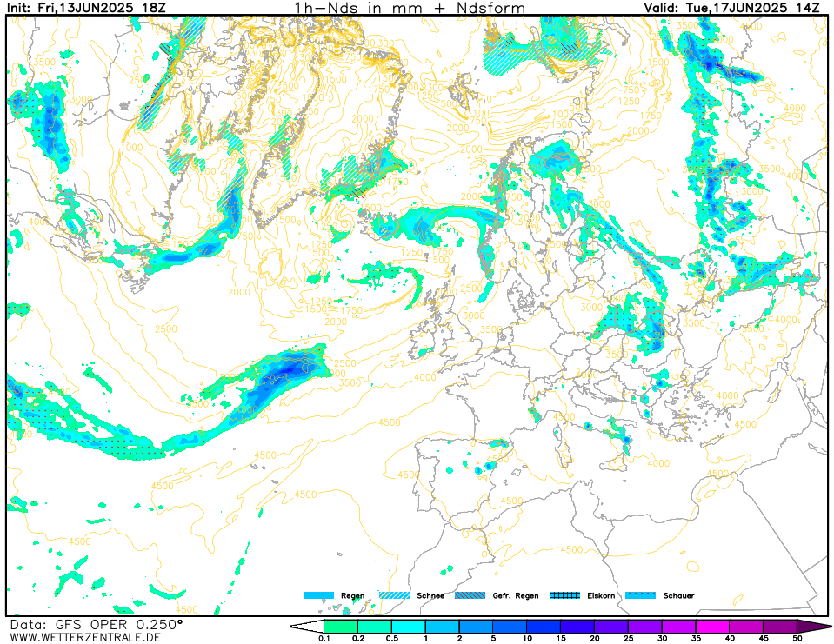Image resolution: width=834 pixels, height=644 pixels.
Task: Click the '50' color scale label
Action: (x=797, y=639)
